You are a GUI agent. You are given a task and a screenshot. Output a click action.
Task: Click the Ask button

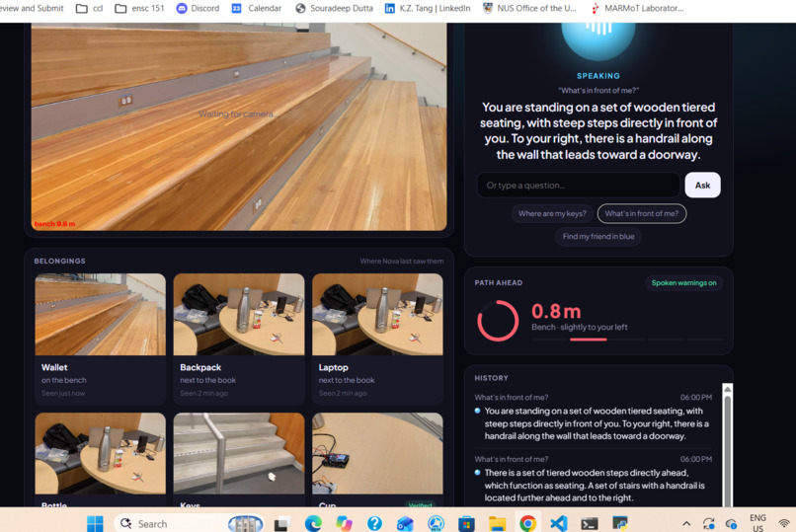(x=702, y=186)
